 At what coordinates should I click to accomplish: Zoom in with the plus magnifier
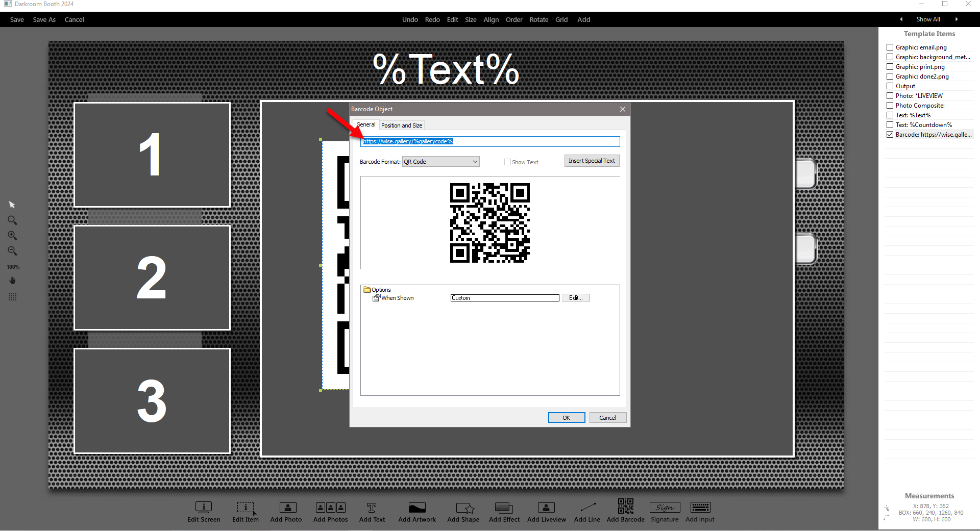(12, 236)
